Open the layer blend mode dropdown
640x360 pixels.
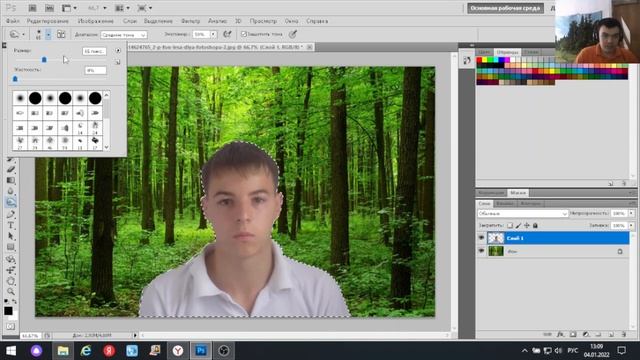point(522,213)
